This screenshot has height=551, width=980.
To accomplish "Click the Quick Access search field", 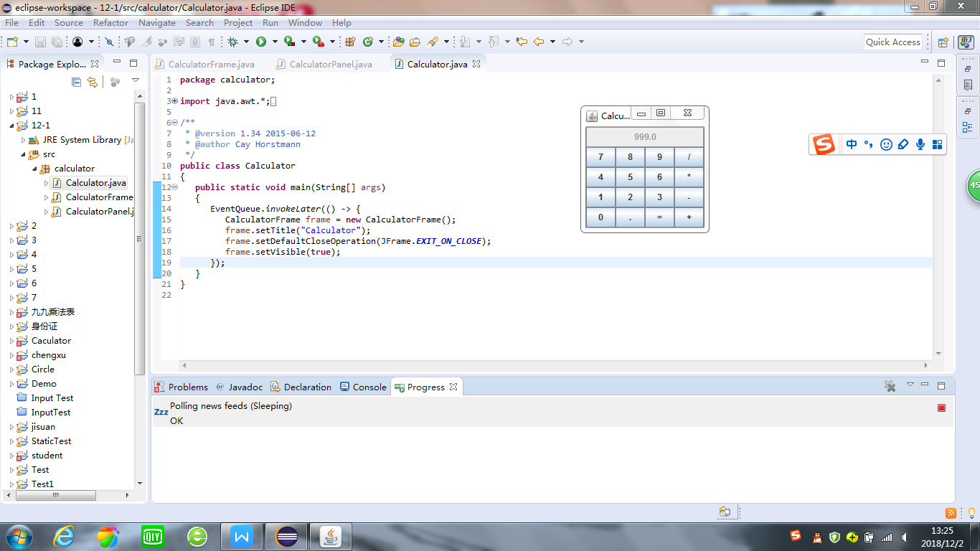I will click(x=893, y=42).
